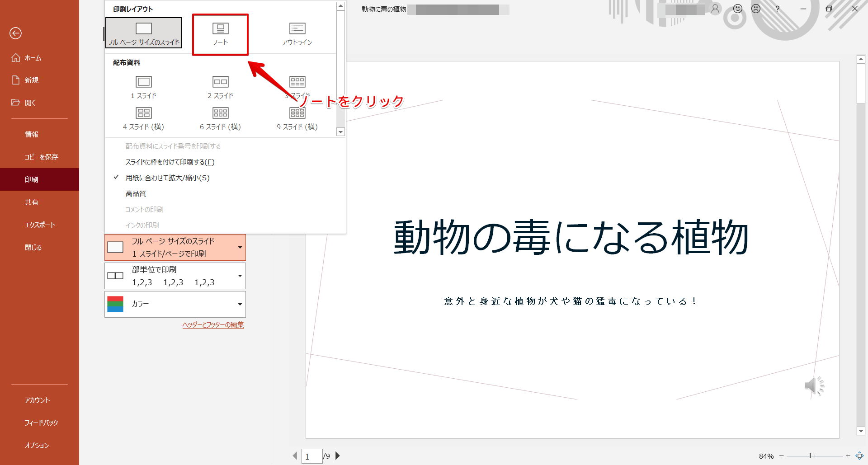Open the フル ページ サイズのスライド layout dropdown

(x=175, y=247)
